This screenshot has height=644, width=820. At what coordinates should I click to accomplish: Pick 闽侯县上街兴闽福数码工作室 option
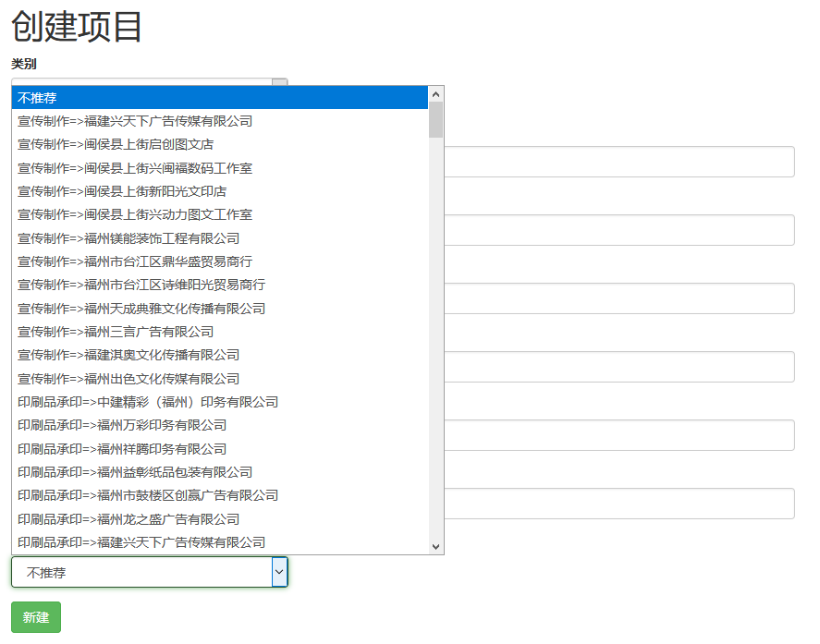[x=135, y=168]
